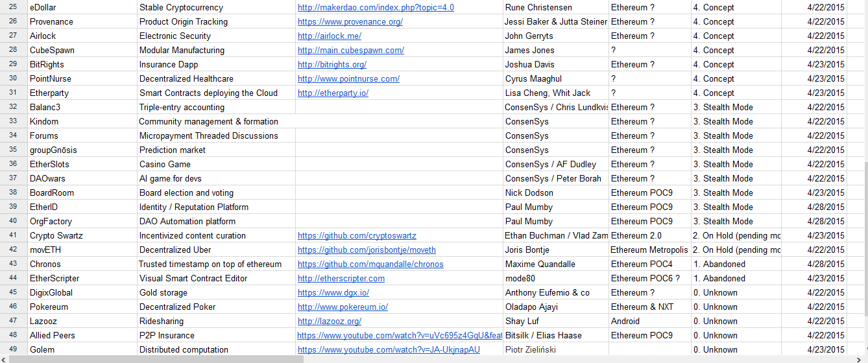Image resolution: width=868 pixels, height=363 pixels.
Task: Select the EtherSlots cell
Action: click(82, 165)
